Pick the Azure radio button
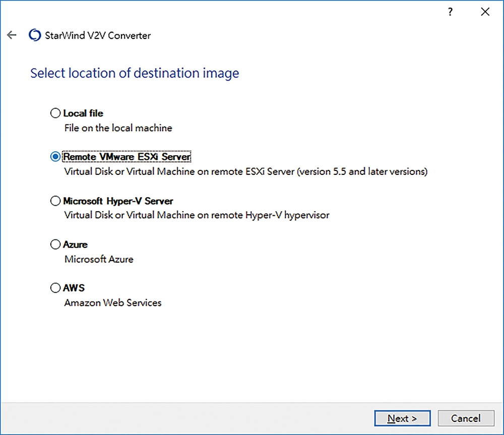Image resolution: width=504 pixels, height=435 pixels. pos(55,244)
